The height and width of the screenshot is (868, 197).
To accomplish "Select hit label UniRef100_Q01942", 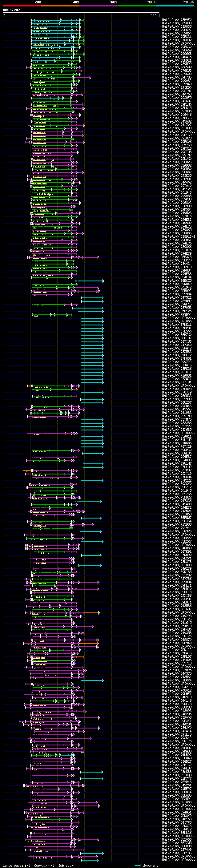I will click(x=177, y=287).
